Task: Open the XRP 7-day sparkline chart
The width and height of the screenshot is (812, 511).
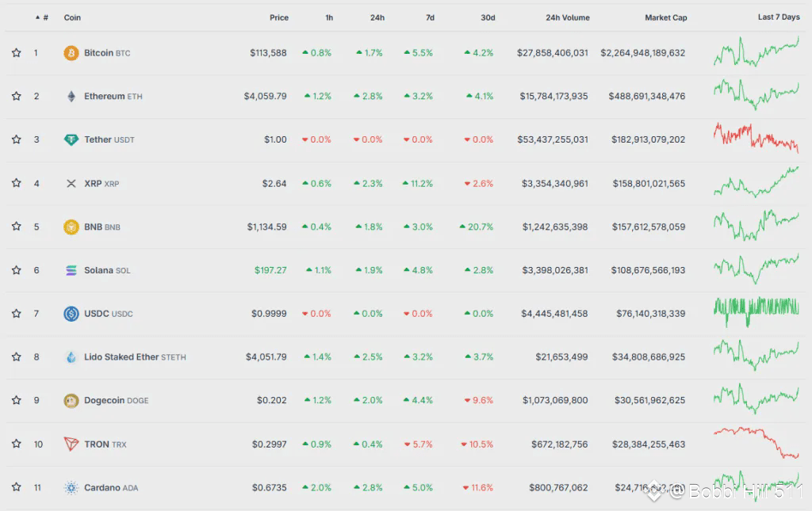Action: click(756, 182)
